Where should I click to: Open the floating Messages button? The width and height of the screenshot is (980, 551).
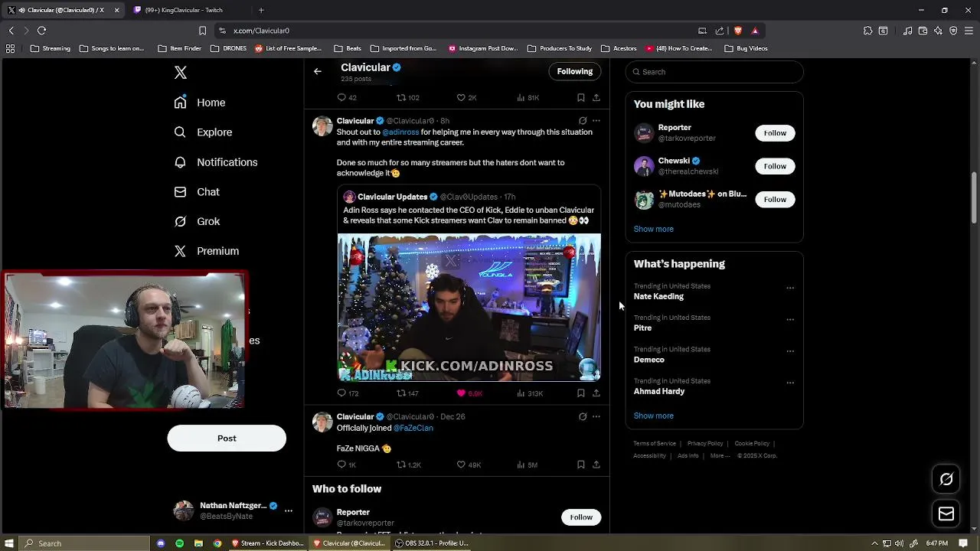pos(946,514)
